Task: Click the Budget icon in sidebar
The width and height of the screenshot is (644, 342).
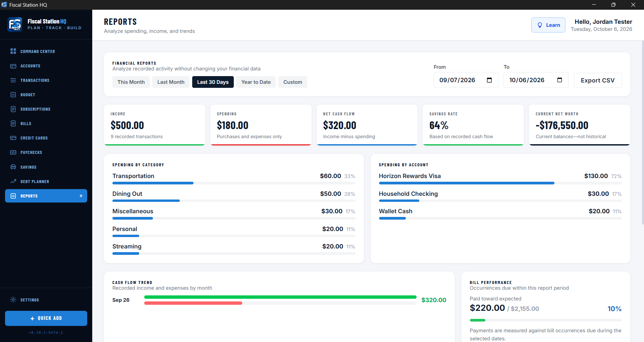Action: pyautogui.click(x=13, y=95)
